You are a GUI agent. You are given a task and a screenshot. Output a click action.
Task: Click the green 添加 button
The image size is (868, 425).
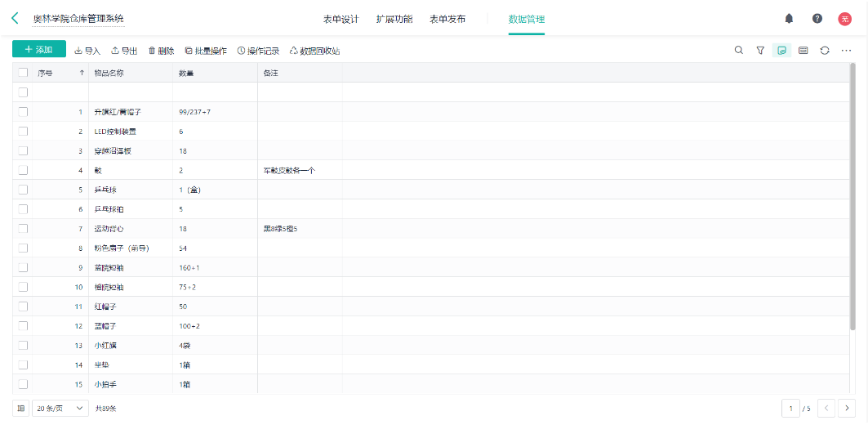pyautogui.click(x=39, y=50)
